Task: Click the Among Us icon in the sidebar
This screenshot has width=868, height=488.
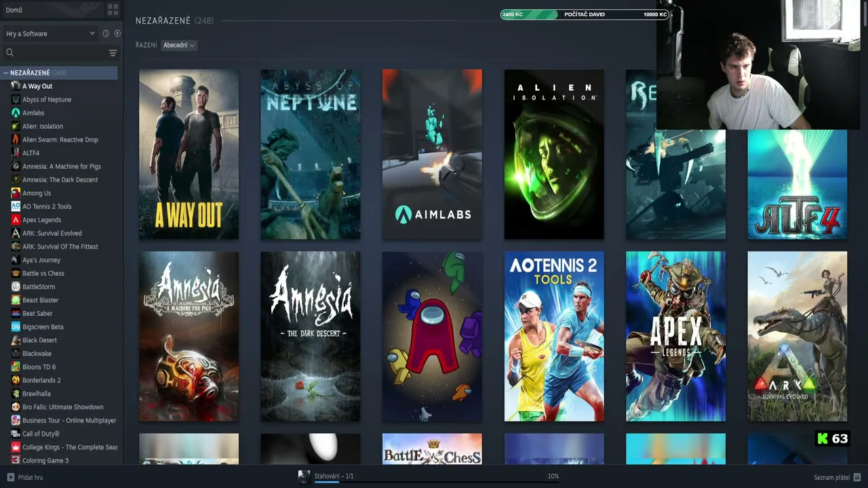Action: click(x=16, y=193)
